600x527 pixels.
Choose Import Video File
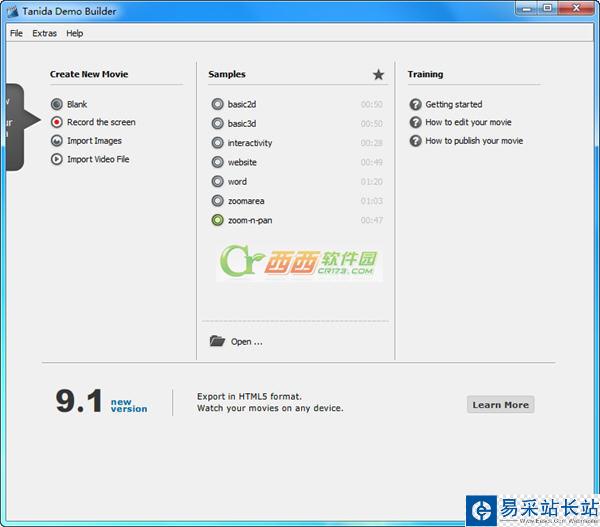point(98,159)
